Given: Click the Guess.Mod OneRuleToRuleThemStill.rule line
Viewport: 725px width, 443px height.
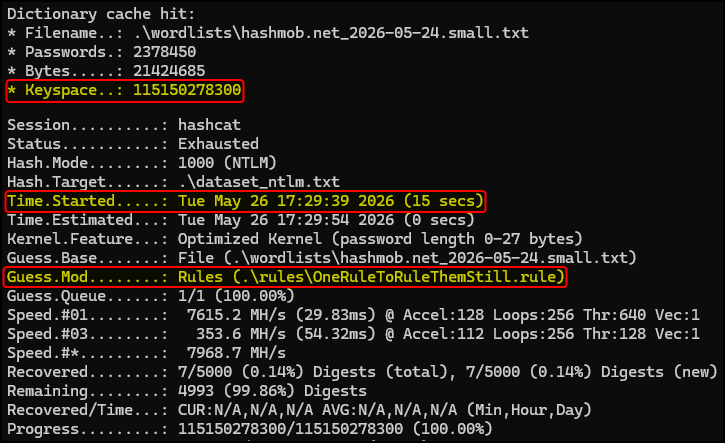Looking at the screenshot, I should click(286, 277).
